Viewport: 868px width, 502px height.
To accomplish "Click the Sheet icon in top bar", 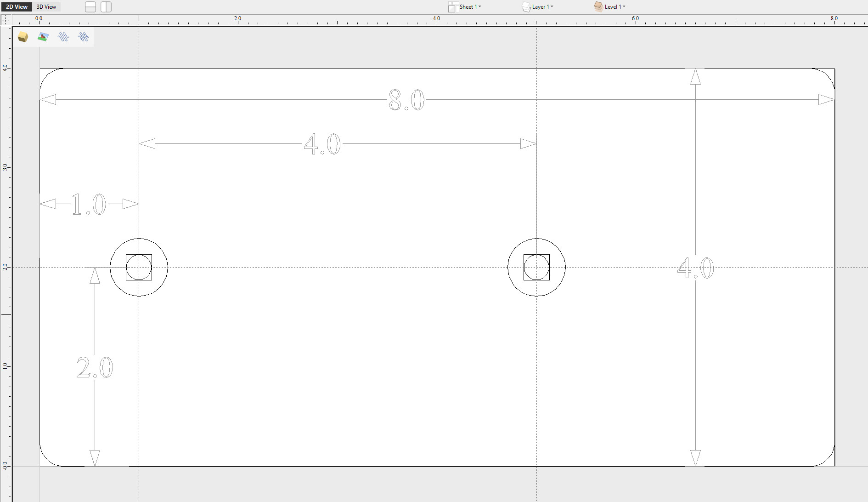I will pos(453,7).
